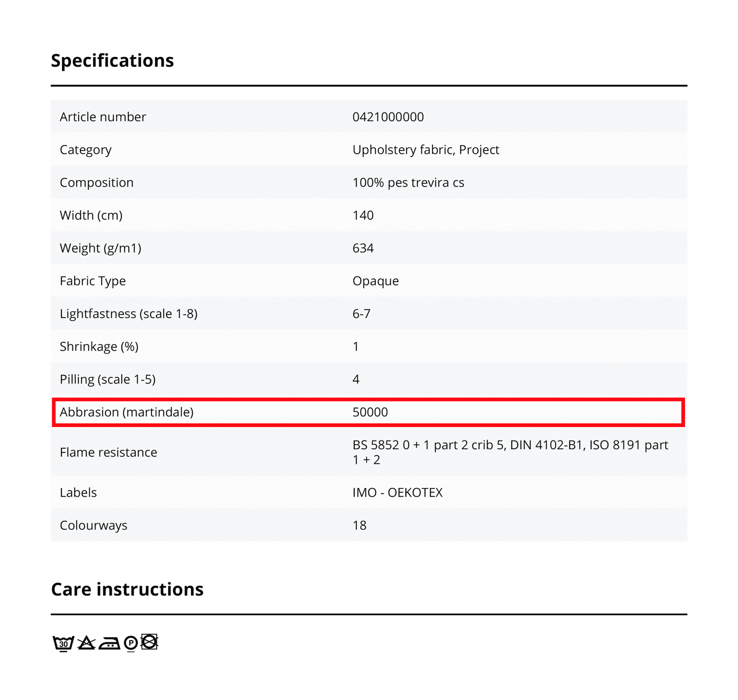Click the Upholstery fabric, Project category value
Screen dimensions: 738x700
click(x=425, y=150)
